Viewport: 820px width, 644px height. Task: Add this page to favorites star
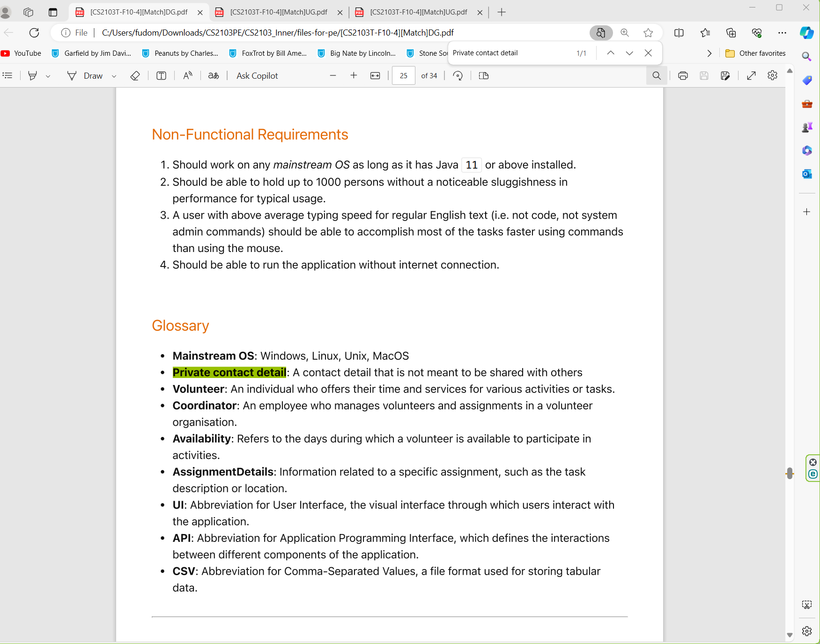[x=648, y=32]
